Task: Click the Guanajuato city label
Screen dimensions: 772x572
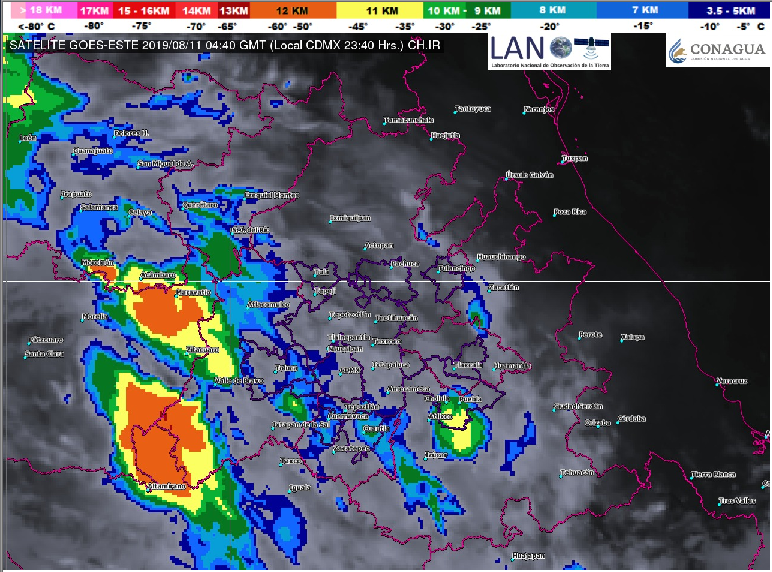Action: pyautogui.click(x=93, y=151)
